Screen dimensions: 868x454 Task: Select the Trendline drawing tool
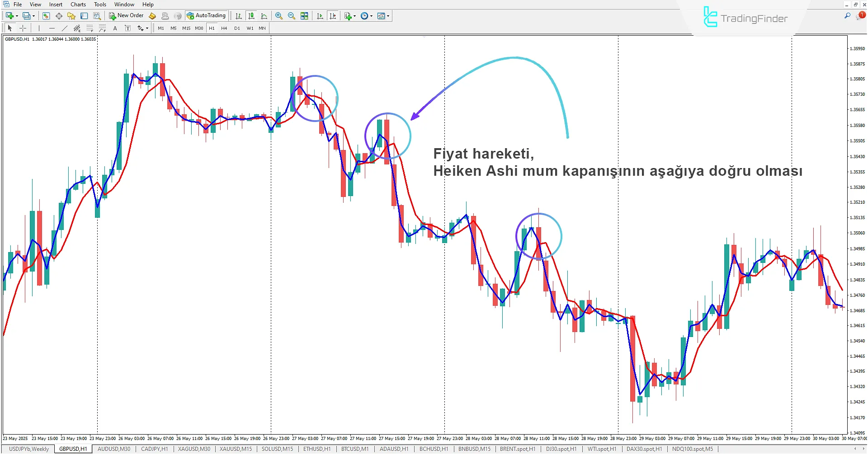65,28
